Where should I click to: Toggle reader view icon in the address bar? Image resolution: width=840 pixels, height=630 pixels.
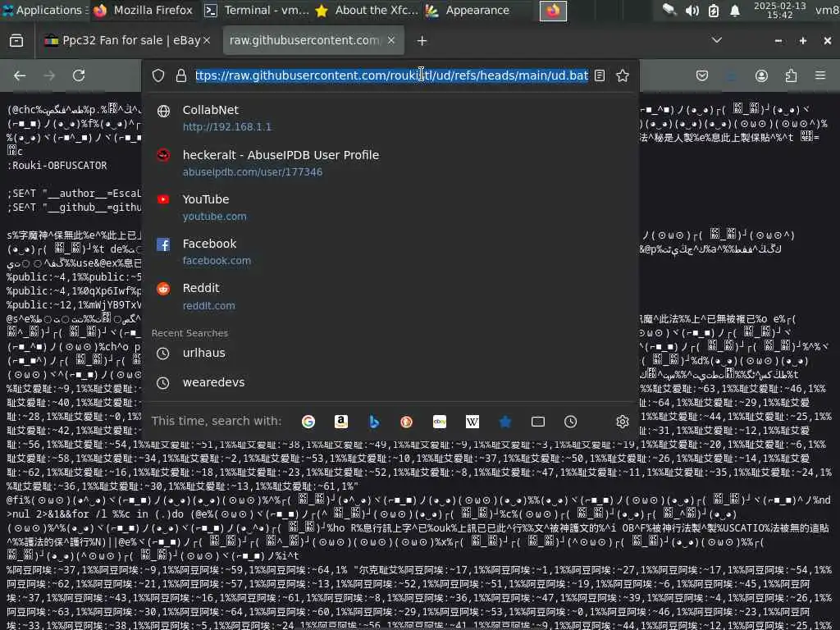pyautogui.click(x=600, y=75)
